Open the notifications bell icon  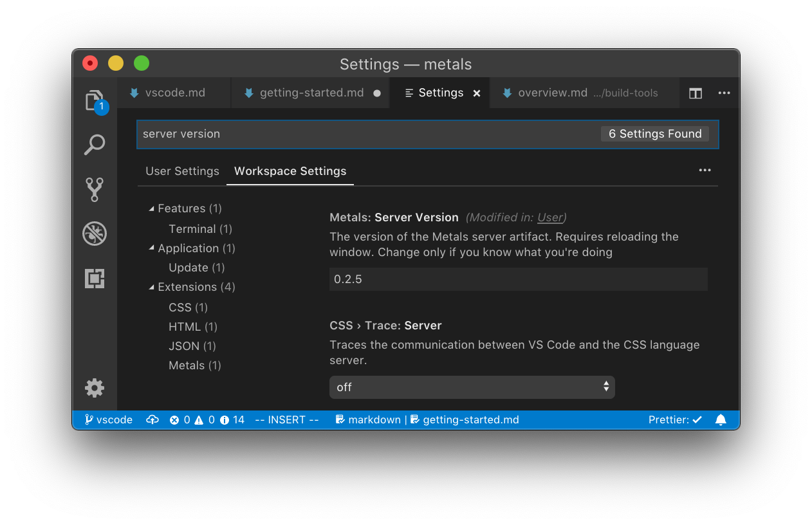(x=721, y=419)
